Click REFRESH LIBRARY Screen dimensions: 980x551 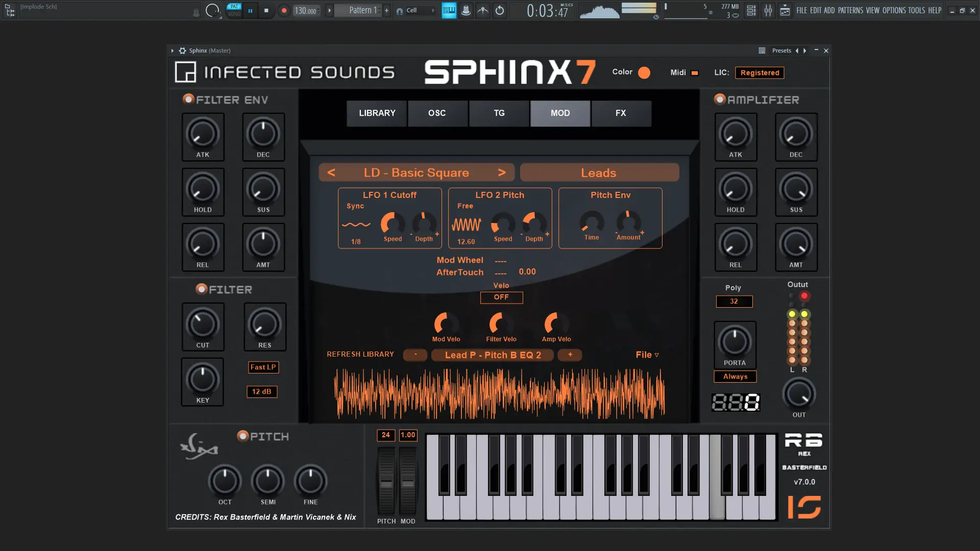360,354
